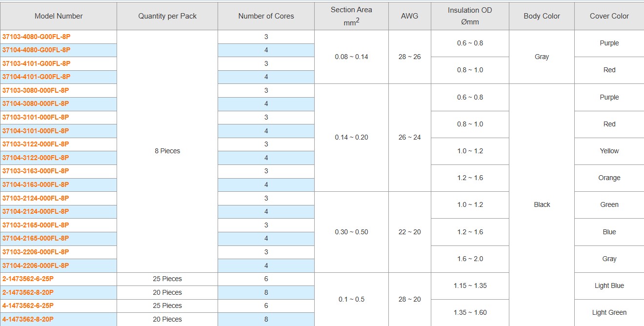
Task: Click the Model Number column header
Action: pos(59,16)
